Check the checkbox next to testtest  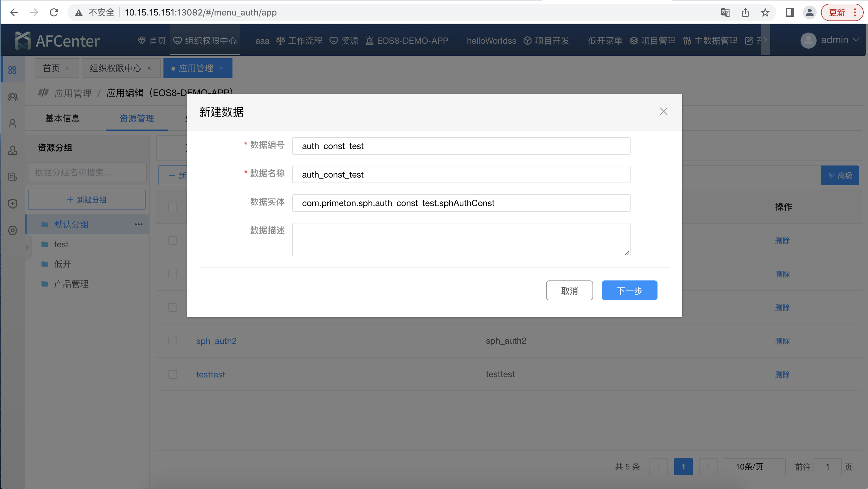point(172,374)
